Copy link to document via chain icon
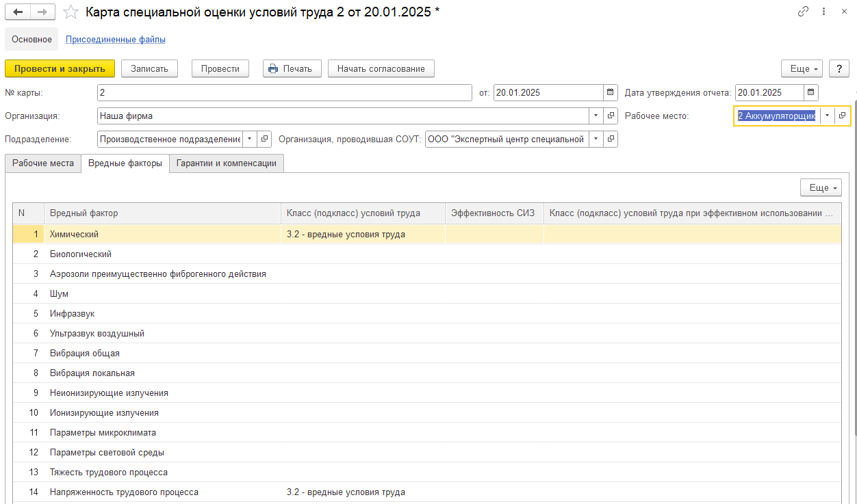The height and width of the screenshot is (504, 857). tap(803, 12)
